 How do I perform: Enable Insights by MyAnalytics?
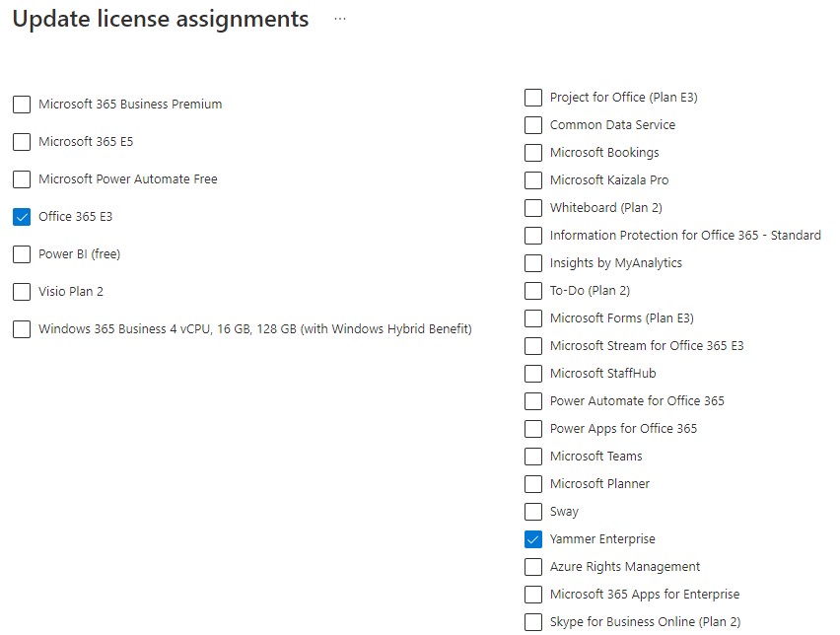532,262
